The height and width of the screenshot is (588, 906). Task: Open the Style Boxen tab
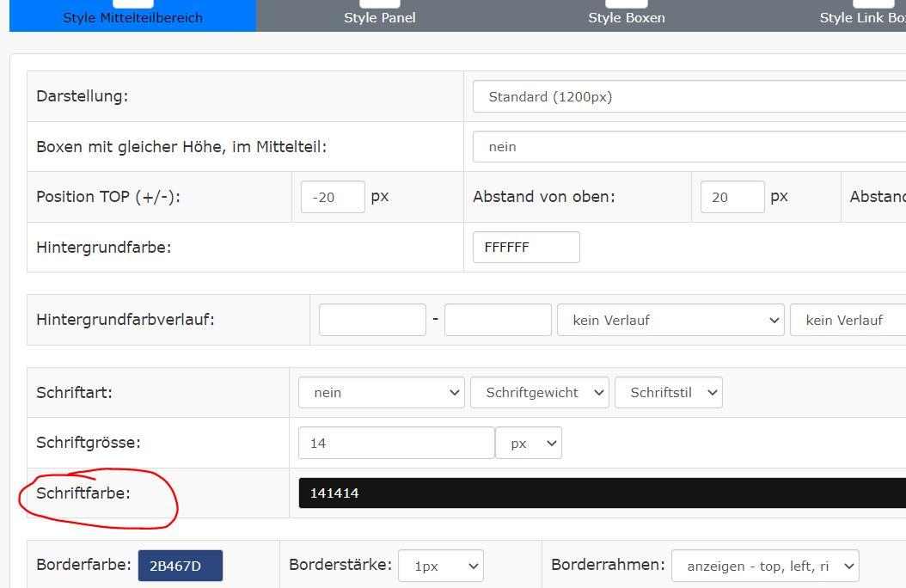tap(626, 16)
